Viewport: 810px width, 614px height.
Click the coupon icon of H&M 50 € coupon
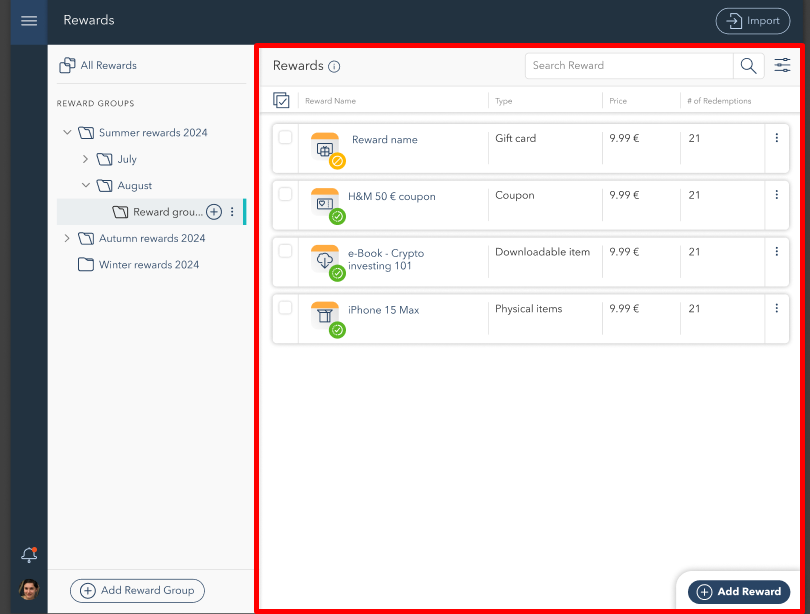click(325, 203)
